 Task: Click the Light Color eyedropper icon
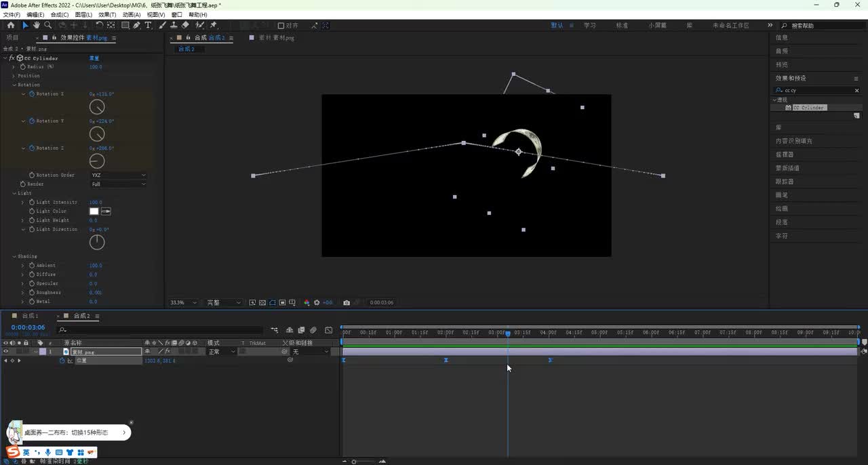click(106, 211)
